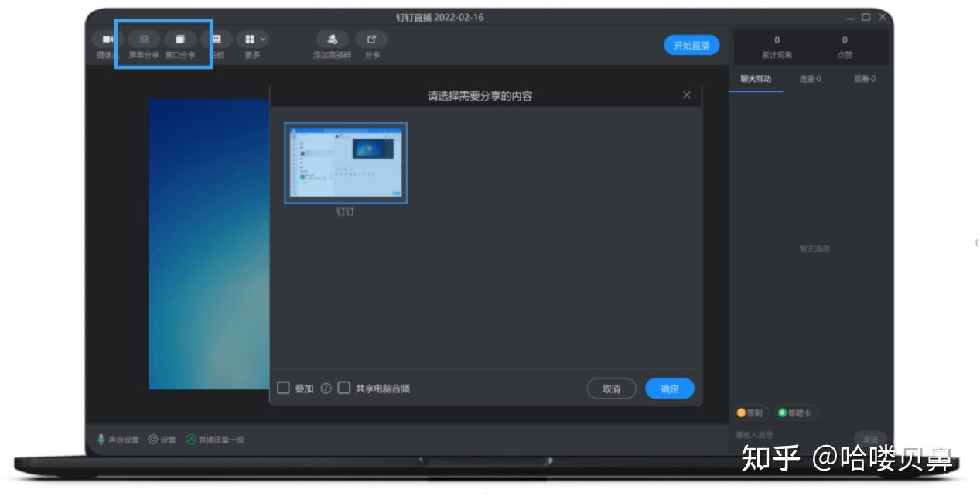The height and width of the screenshot is (500, 980).
Task: Enable the overlay (叠加) checkbox
Action: (x=284, y=388)
